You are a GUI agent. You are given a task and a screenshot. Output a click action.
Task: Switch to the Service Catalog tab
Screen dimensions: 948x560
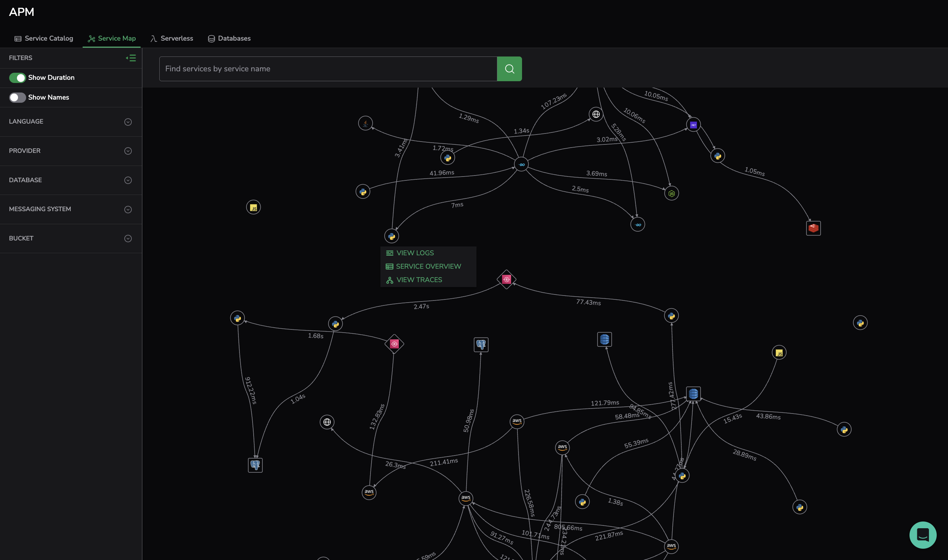(x=44, y=38)
